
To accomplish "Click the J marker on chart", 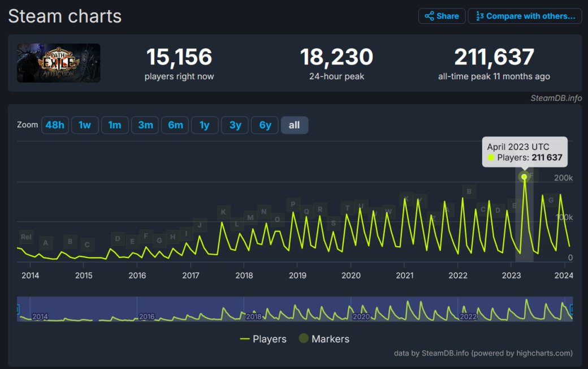I will (200, 225).
